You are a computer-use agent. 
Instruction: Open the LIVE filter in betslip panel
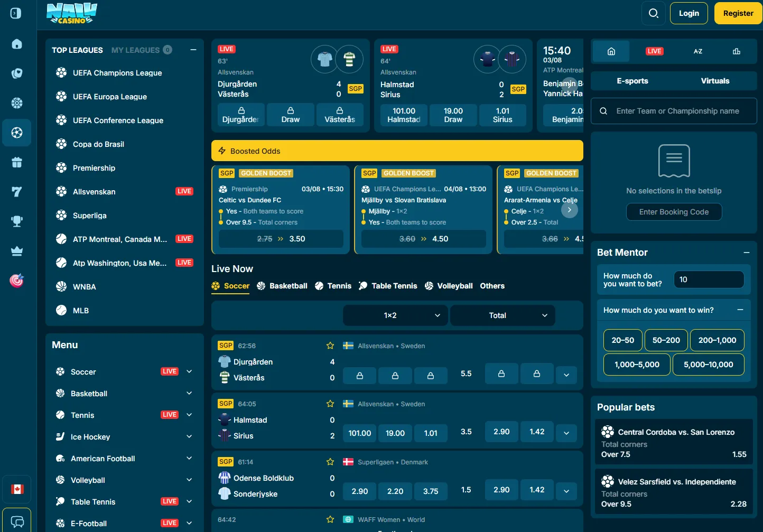point(655,51)
